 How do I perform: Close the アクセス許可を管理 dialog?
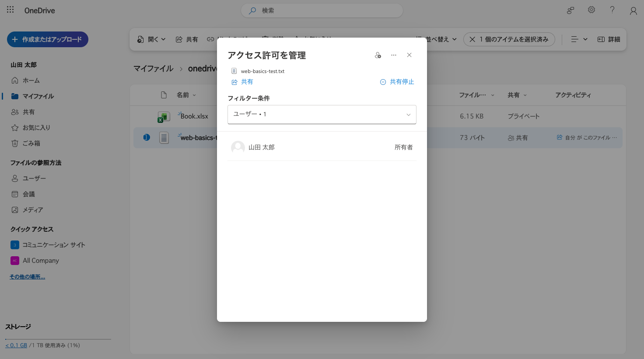(x=409, y=55)
